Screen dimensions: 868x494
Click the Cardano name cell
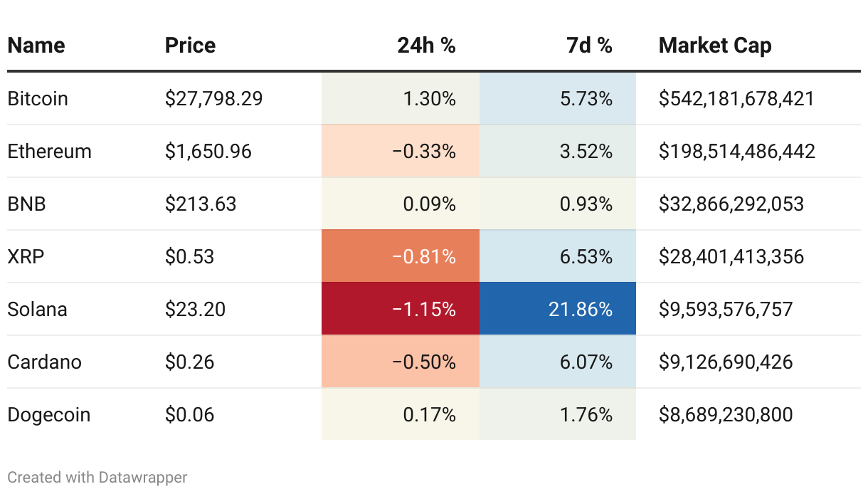tap(45, 362)
